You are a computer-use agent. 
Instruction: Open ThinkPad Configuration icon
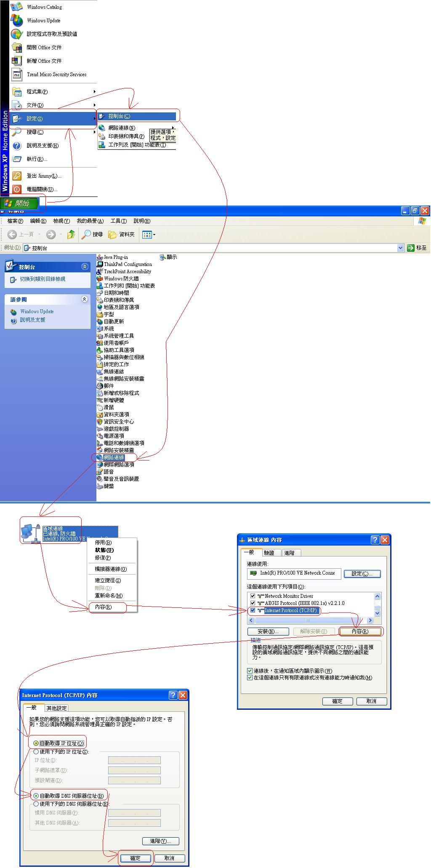tap(100, 264)
